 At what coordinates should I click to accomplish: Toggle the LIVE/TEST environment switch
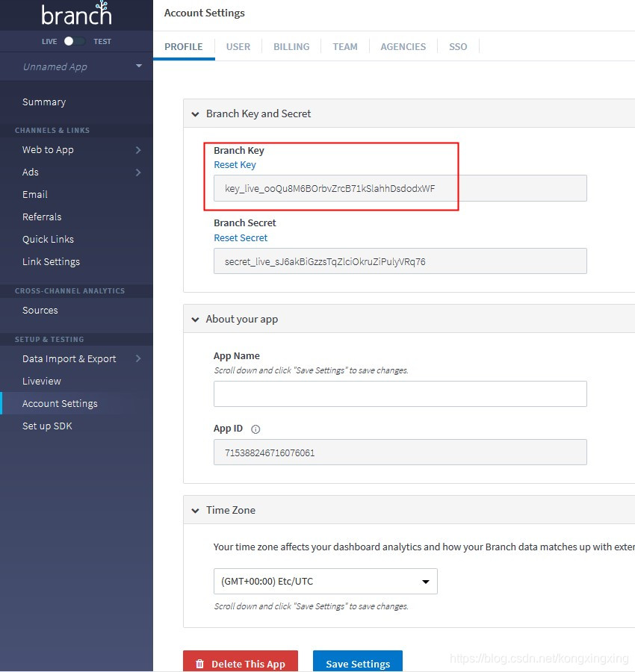(74, 41)
